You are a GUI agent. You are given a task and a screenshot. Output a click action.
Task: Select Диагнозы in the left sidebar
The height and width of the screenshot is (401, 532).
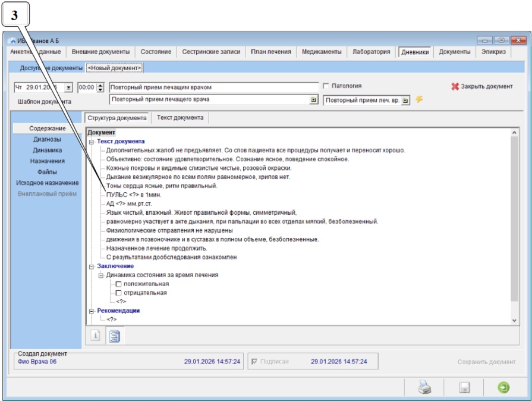[x=47, y=139]
